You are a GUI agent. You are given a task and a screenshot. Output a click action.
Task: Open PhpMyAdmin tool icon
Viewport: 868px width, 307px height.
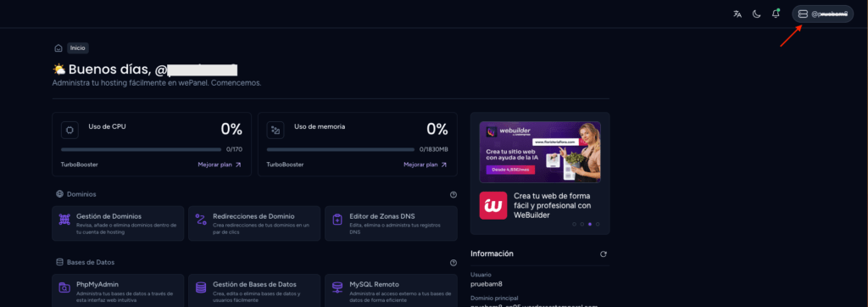coord(64,287)
